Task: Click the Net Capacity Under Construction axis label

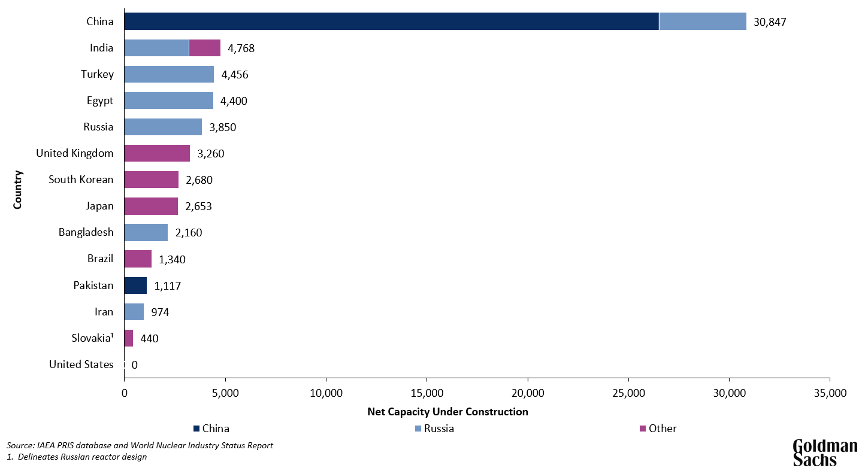Action: pos(447,412)
